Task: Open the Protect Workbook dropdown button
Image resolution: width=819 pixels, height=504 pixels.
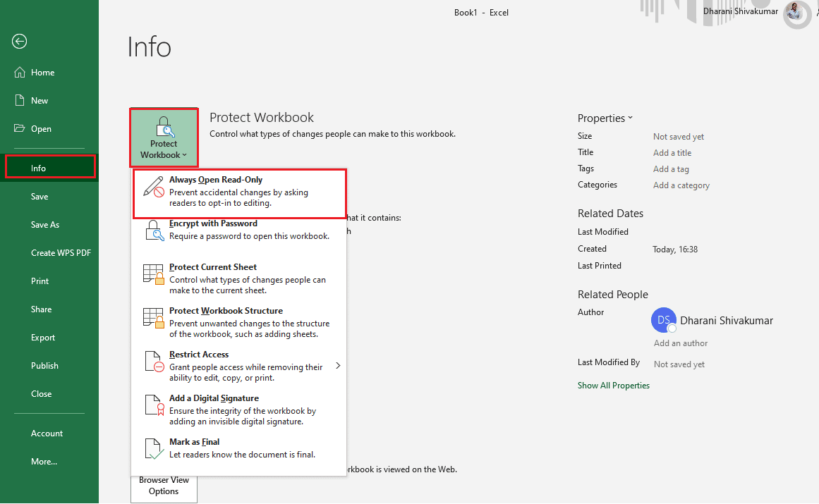Action: click(x=164, y=137)
